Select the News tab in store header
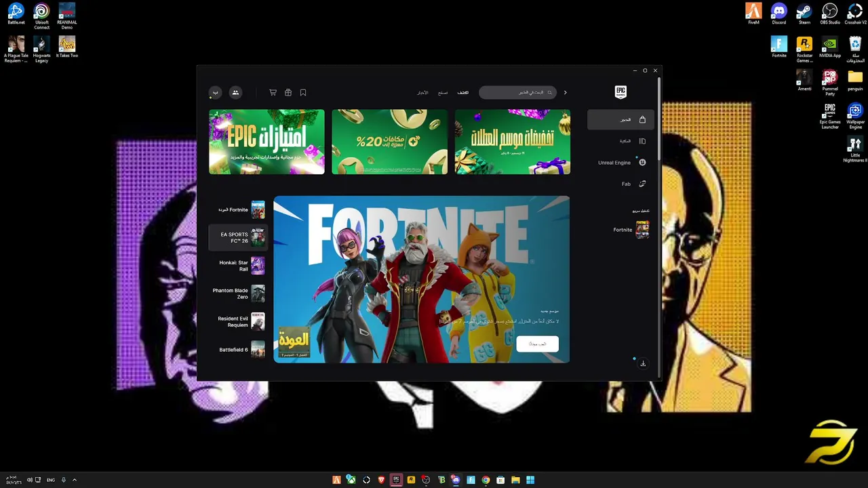This screenshot has height=488, width=868. click(x=422, y=92)
